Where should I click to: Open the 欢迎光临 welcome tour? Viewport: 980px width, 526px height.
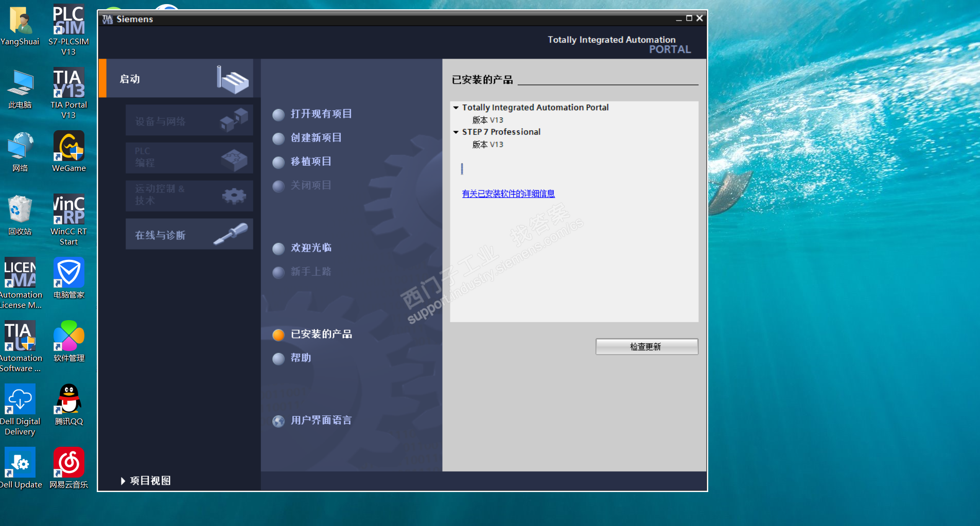click(302, 248)
